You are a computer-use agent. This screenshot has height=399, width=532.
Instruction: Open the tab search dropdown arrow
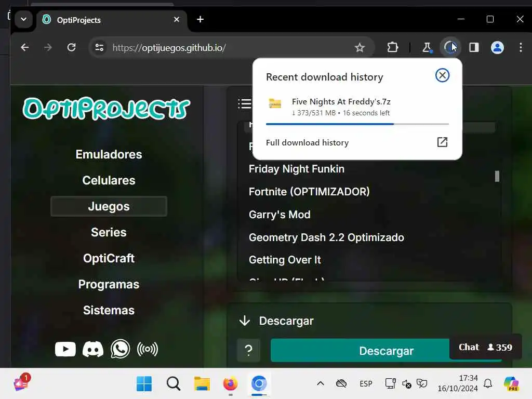24,19
